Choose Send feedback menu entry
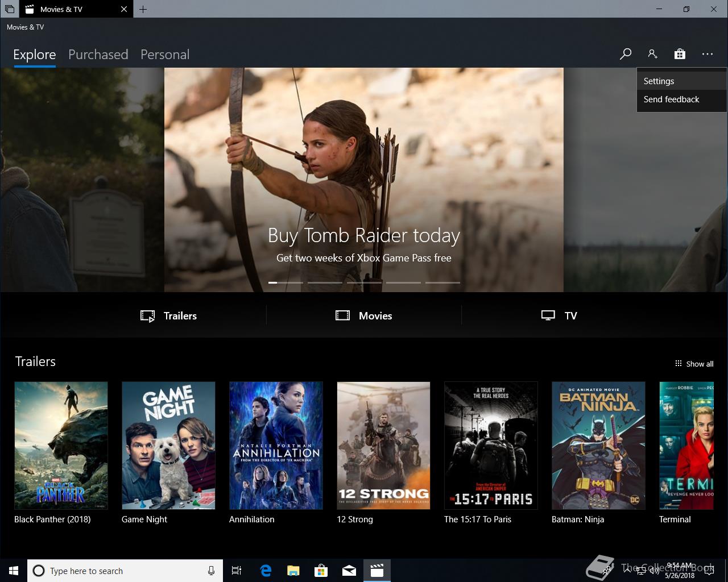Screen dimensions: 728x582 pos(682,99)
